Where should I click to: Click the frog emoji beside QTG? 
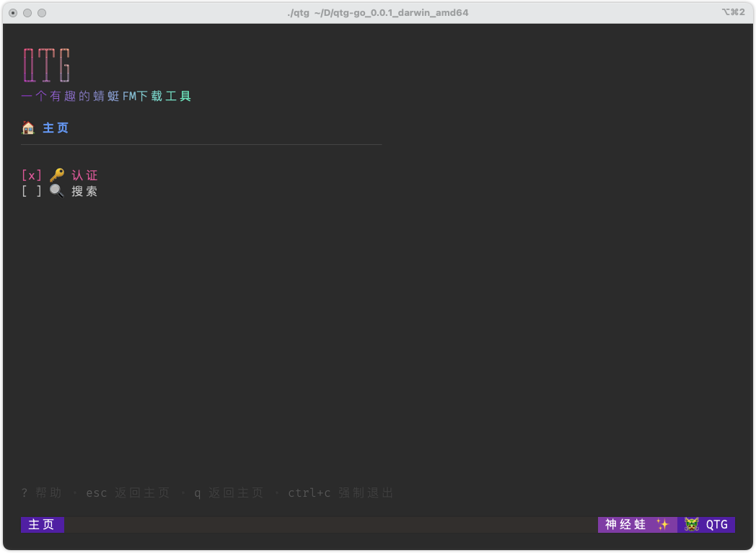point(691,525)
